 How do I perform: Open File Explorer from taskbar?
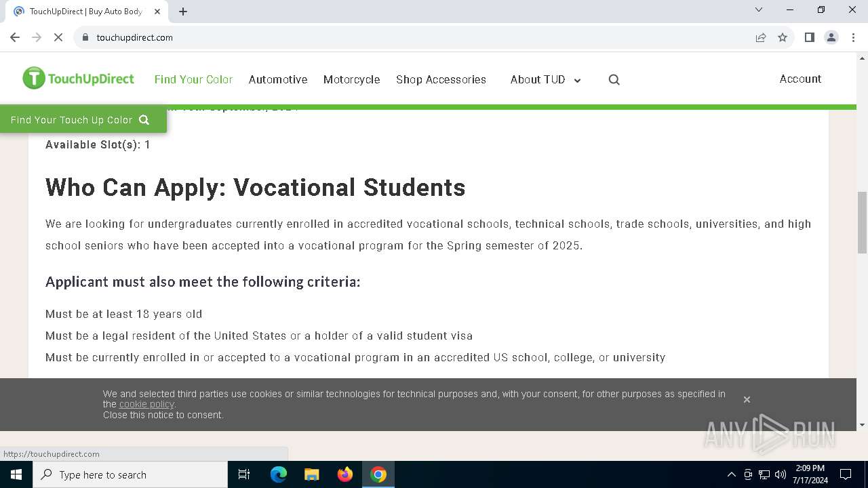[x=311, y=474]
